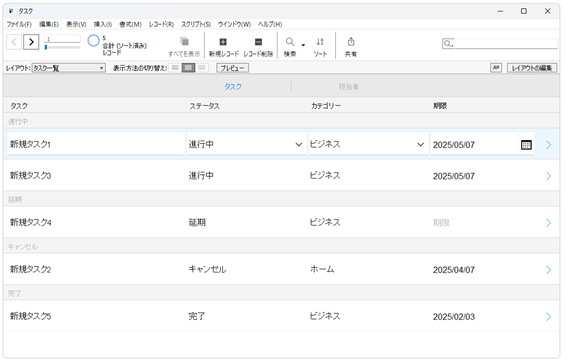Click 2025/05/07 date field of 新規タスク1

[474, 145]
